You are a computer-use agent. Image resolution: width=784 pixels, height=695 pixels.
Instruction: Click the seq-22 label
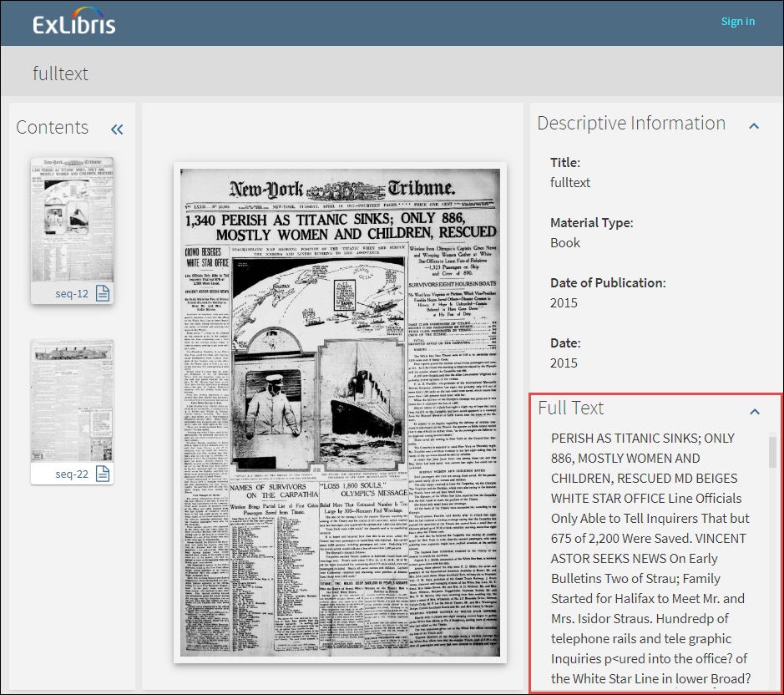click(72, 474)
